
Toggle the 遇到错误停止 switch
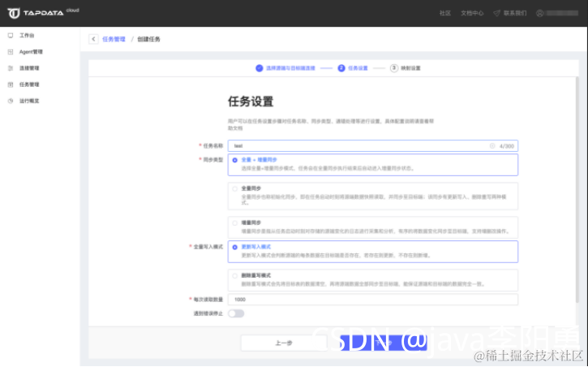[x=236, y=313]
